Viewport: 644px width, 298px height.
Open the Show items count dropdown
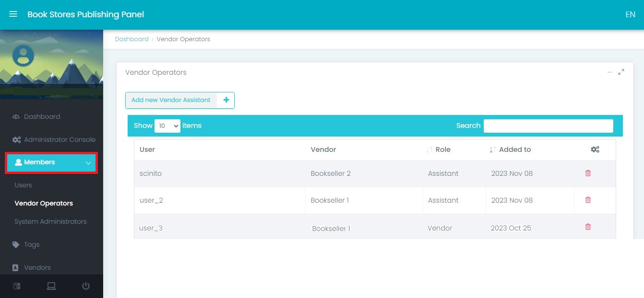click(167, 126)
